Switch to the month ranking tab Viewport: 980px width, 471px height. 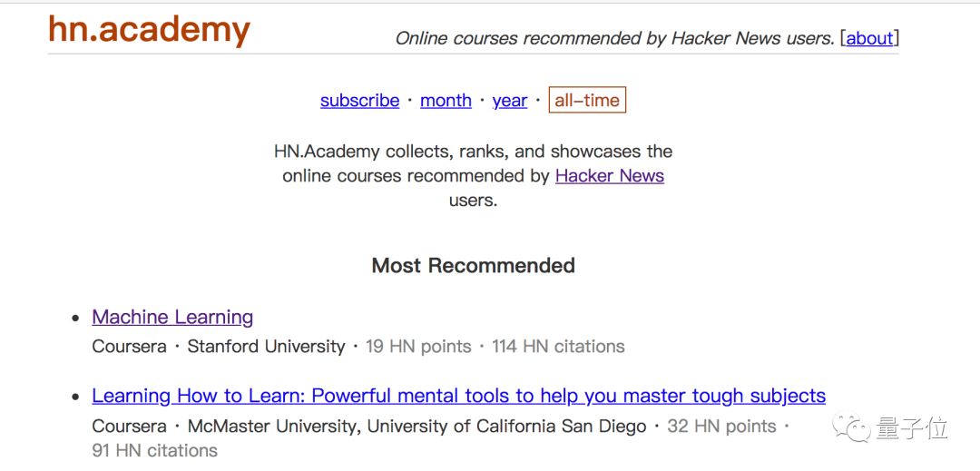click(446, 101)
